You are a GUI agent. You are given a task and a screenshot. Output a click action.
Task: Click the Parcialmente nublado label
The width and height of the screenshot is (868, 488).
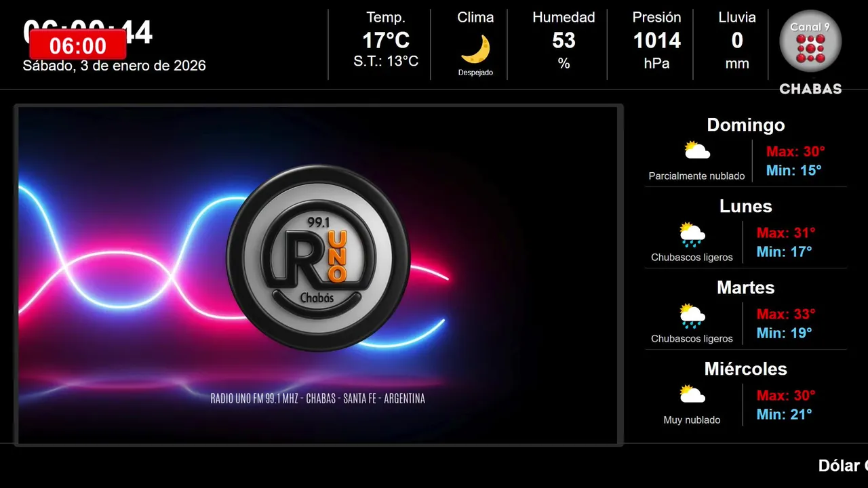coord(696,176)
